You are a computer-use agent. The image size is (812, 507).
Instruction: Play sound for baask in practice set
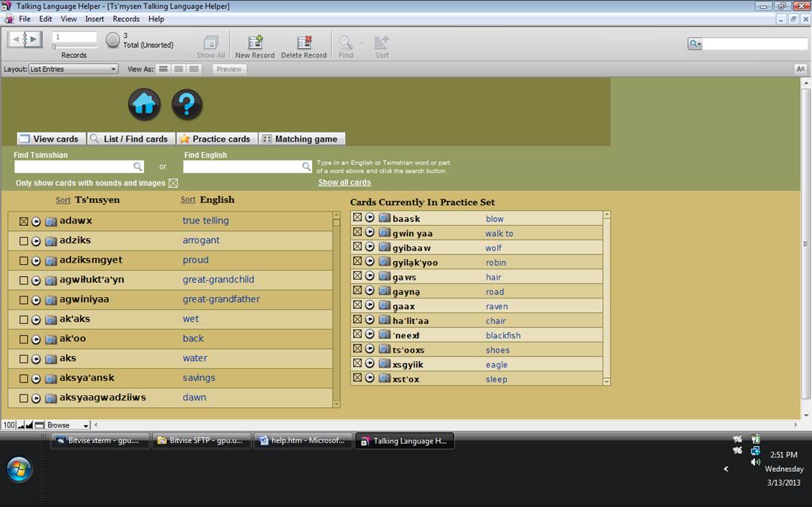click(370, 217)
